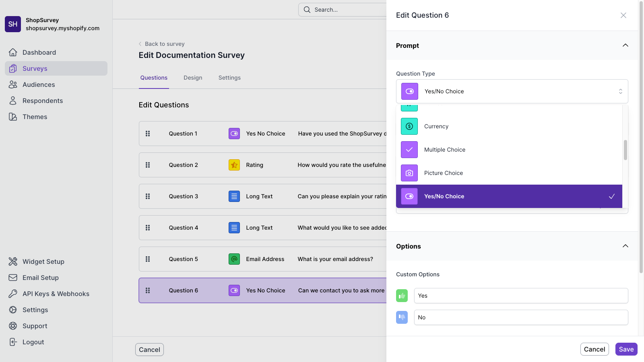Click Question 5 Email Address icon
Screen dimensions: 644x362
tap(234, 259)
